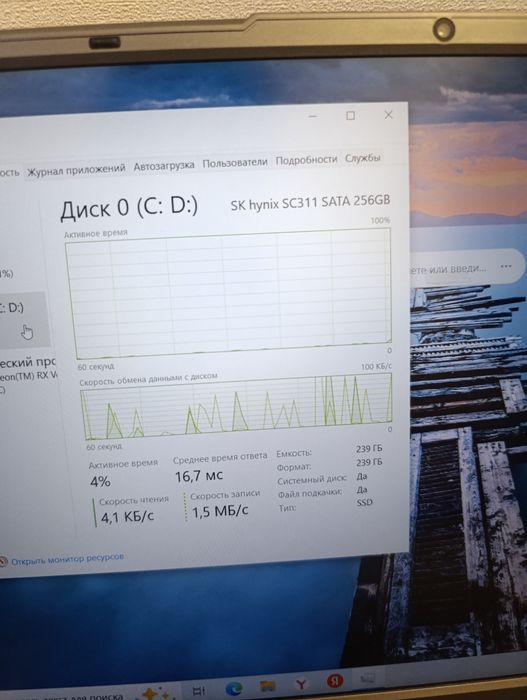Close the Task Manager window
The width and height of the screenshot is (527, 700).
pyautogui.click(x=389, y=115)
